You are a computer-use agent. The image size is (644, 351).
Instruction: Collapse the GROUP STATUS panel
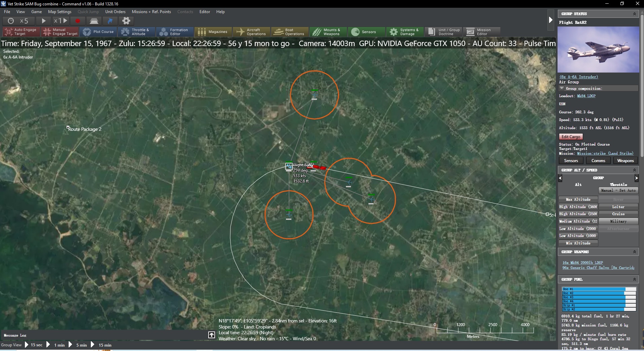pyautogui.click(x=634, y=14)
